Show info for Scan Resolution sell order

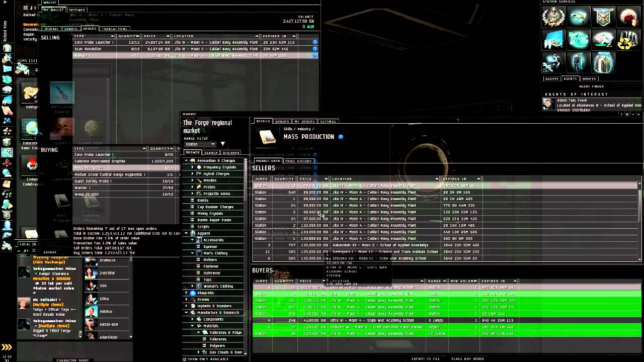(315, 49)
